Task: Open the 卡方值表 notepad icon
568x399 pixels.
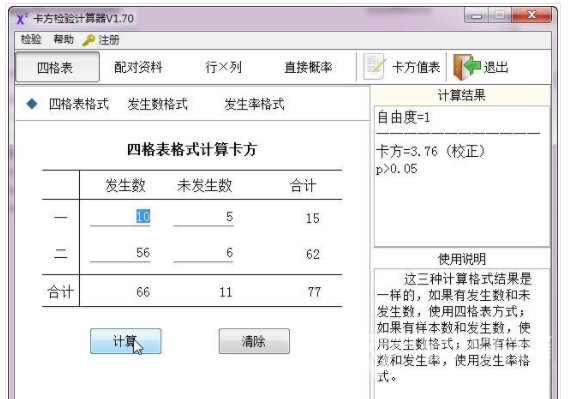Action: (x=374, y=67)
